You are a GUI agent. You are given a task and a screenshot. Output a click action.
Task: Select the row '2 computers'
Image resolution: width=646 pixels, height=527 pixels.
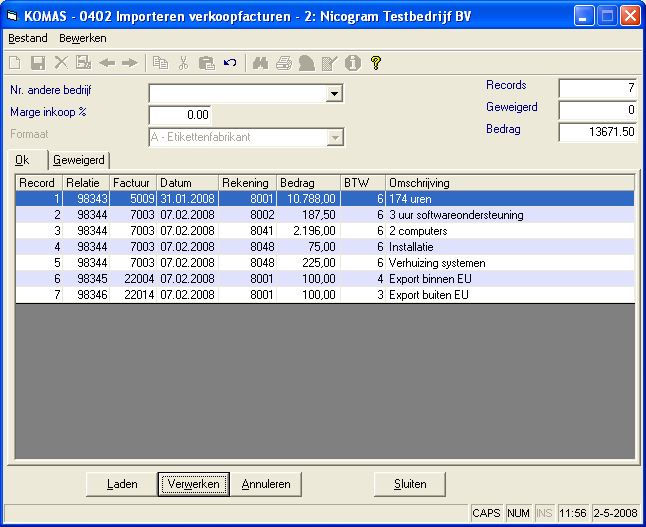click(325, 231)
